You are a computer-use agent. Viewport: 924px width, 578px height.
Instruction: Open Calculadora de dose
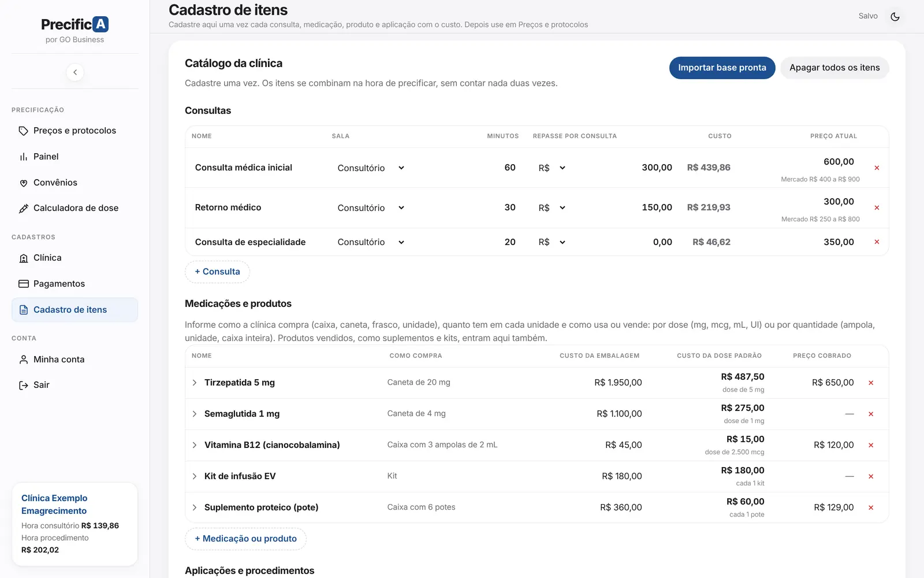pos(74,208)
